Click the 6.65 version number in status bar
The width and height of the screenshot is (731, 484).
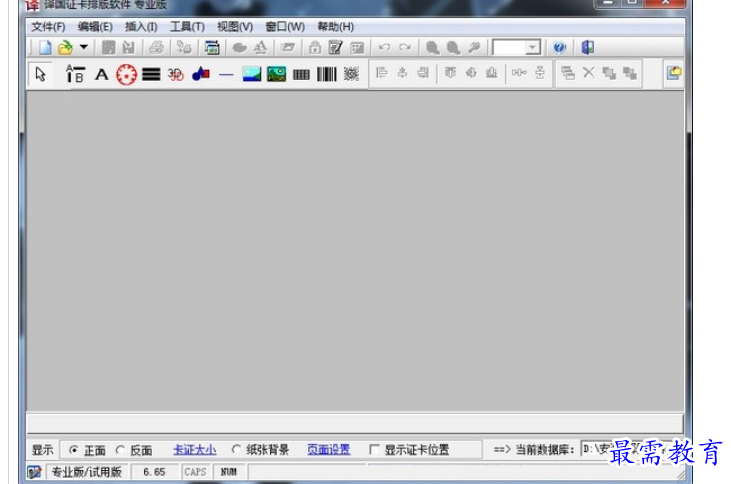(x=154, y=472)
